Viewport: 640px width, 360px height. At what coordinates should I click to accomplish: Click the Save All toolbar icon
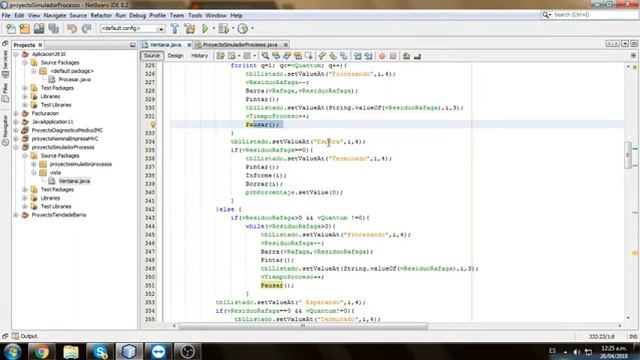[53, 29]
